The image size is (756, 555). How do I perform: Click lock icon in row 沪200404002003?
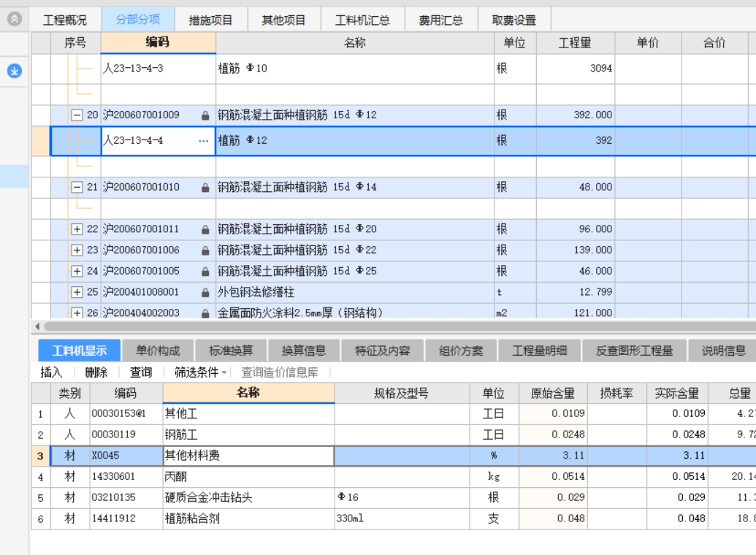[x=205, y=313]
